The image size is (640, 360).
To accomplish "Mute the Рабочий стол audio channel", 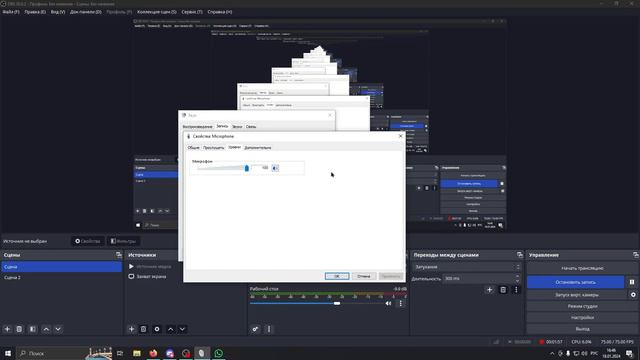I will (x=388, y=303).
